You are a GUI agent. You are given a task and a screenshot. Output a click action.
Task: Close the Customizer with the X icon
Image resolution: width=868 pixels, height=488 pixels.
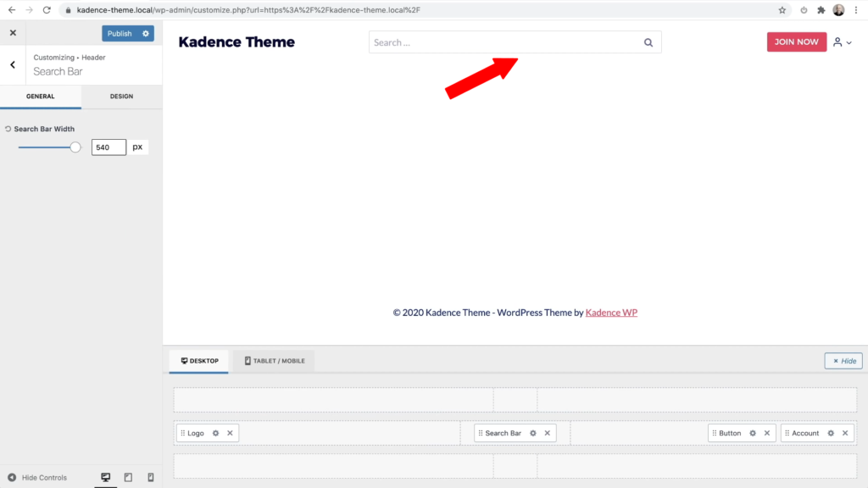pyautogui.click(x=13, y=33)
